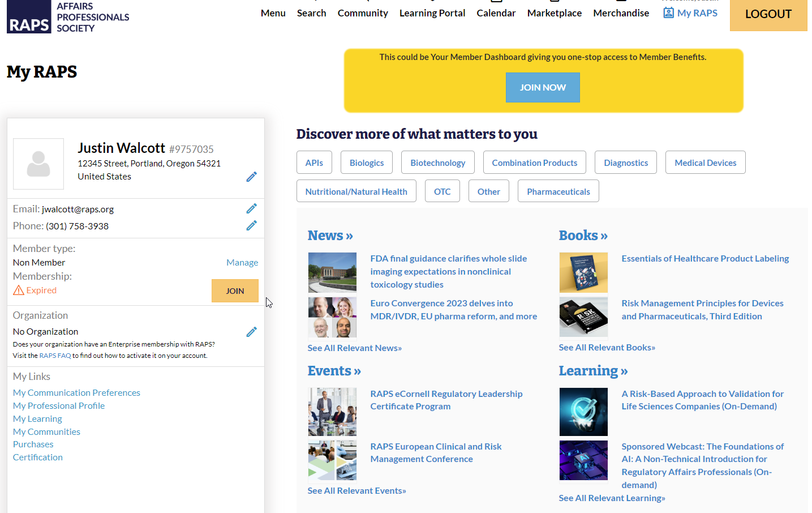Edit the email address with pencil icon
The width and height of the screenshot is (812, 513).
(252, 208)
